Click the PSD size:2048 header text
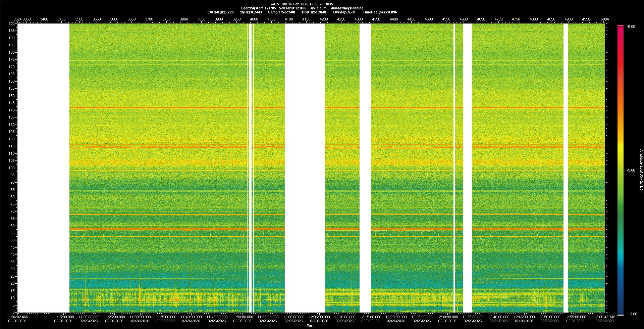Viewport: 644px width, 329px height. (314, 12)
